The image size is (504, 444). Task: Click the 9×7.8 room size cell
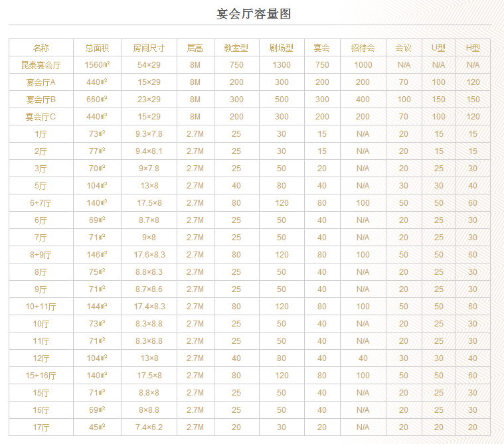(149, 169)
